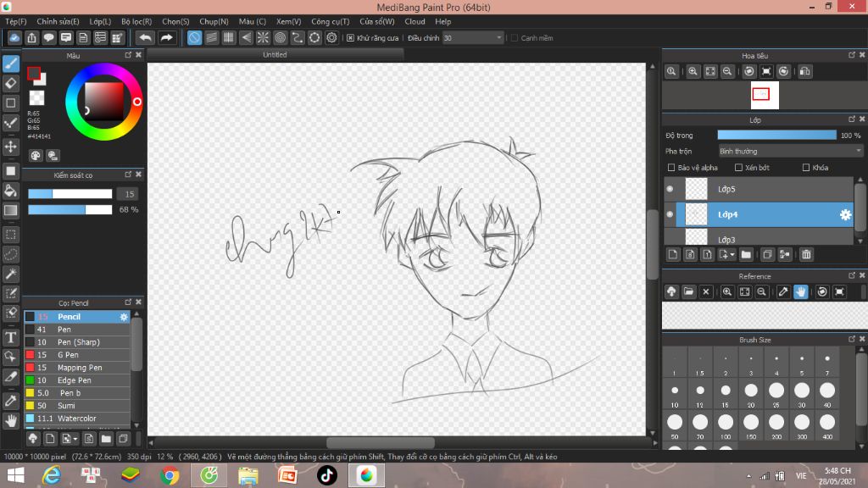868x488 pixels.
Task: Open snap settings gear icon
Action: (331, 37)
